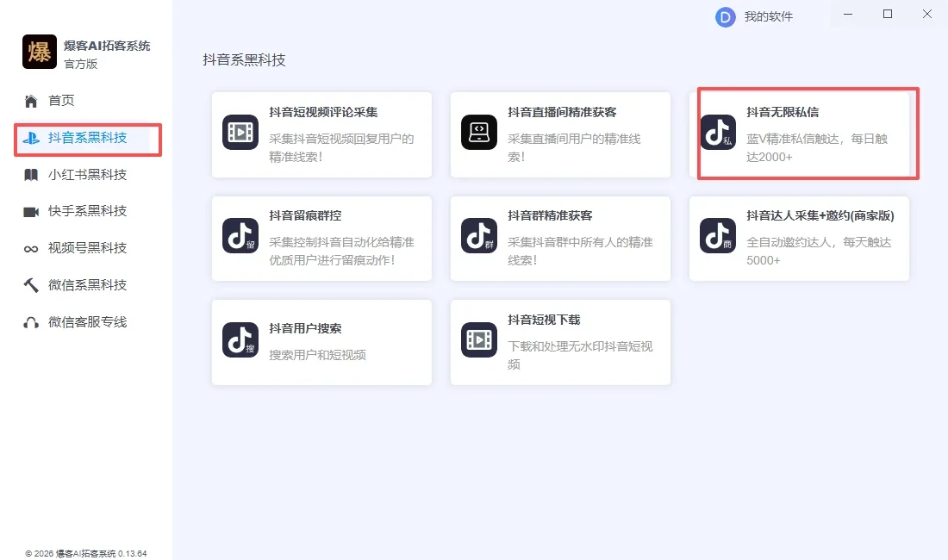
Task: Click description 采集直播间用户的精准线索
Action: tap(574, 148)
